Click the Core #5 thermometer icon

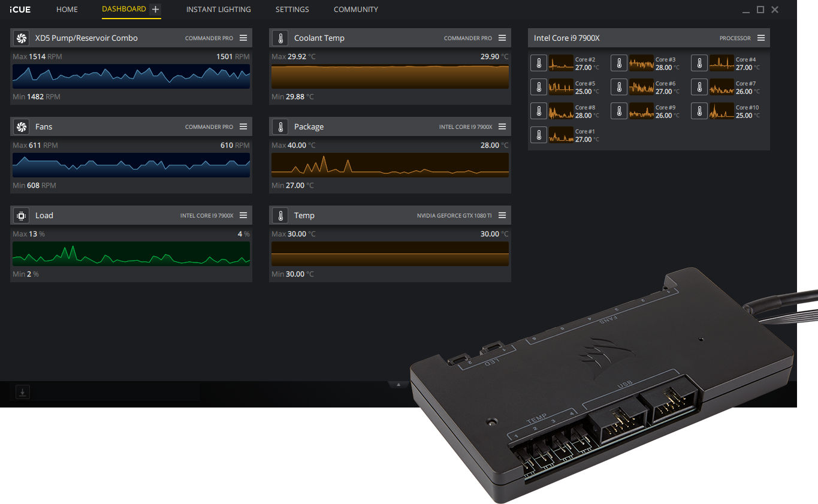539,87
